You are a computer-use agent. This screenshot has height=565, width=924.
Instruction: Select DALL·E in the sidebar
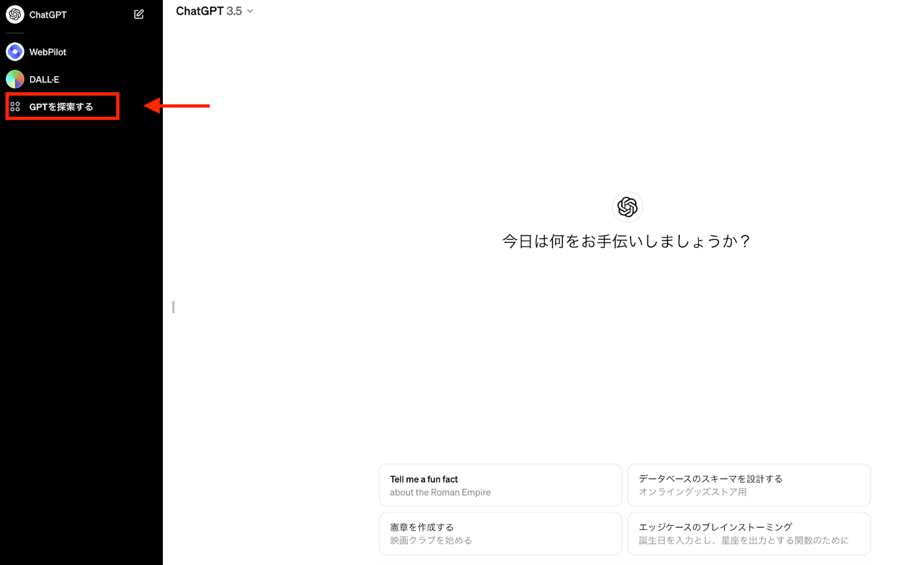pos(44,80)
